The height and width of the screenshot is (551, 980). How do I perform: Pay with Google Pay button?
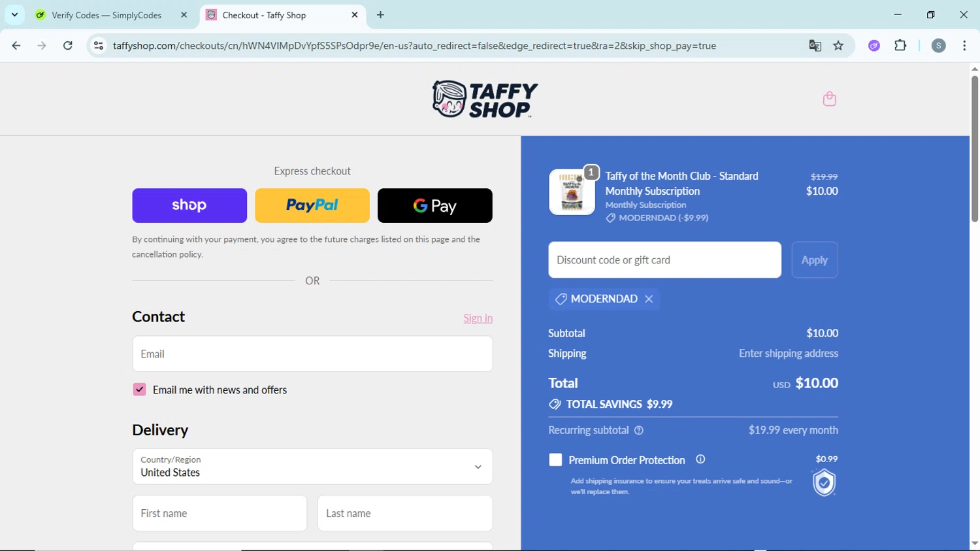435,205
